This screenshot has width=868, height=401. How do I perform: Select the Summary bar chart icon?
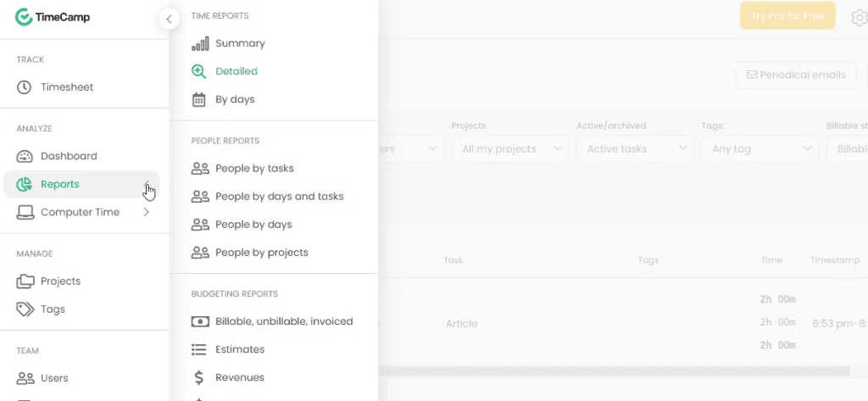tap(200, 43)
